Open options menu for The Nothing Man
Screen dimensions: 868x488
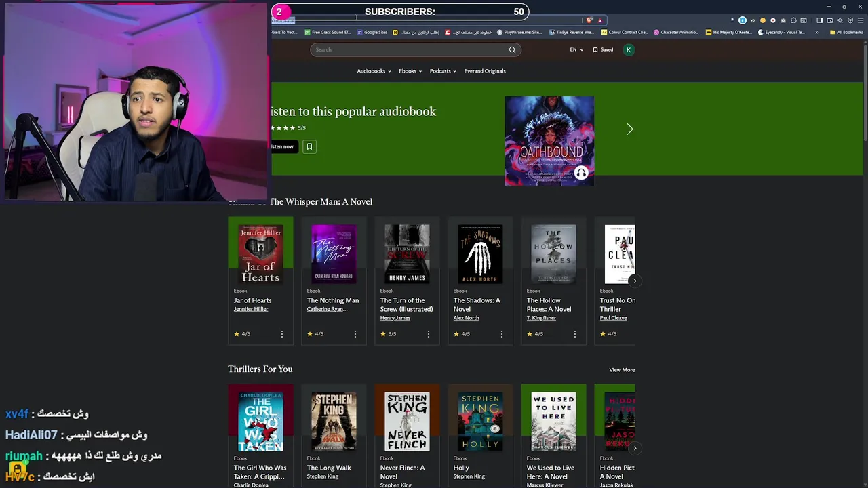355,334
